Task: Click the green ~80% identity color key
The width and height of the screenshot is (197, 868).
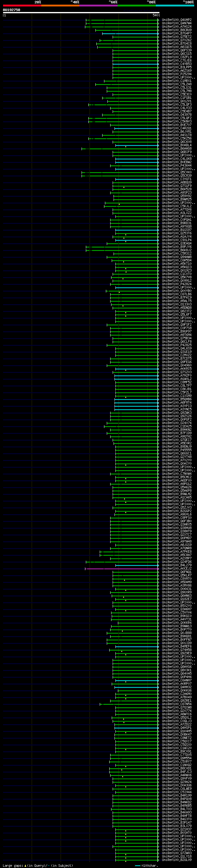Action: pyautogui.click(x=137, y=6)
